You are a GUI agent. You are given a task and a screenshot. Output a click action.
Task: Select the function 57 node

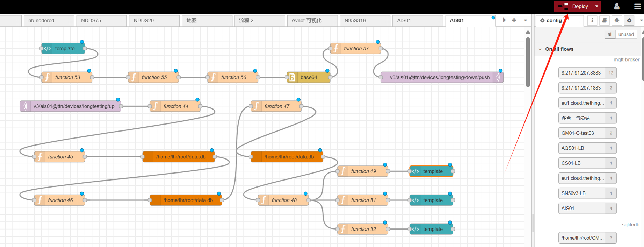point(355,48)
